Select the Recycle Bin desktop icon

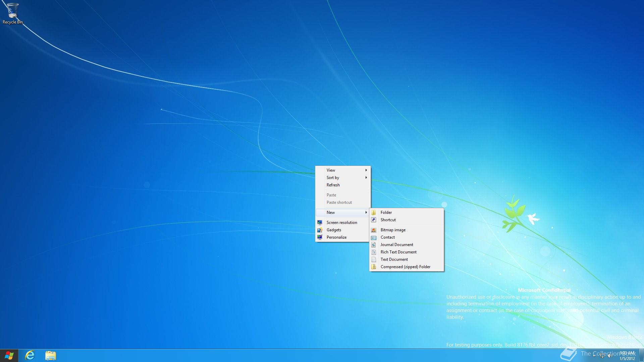tap(12, 13)
